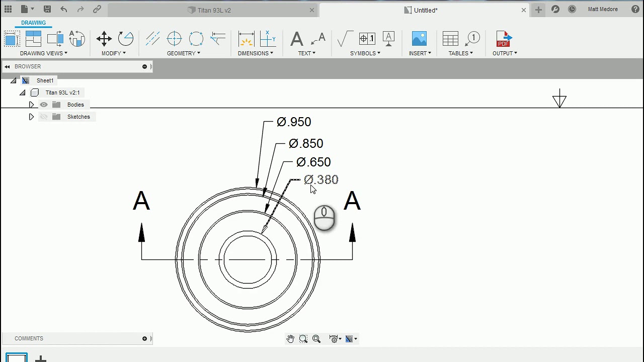
Task: Save the drawing with the floppy icon
Action: coord(47,9)
